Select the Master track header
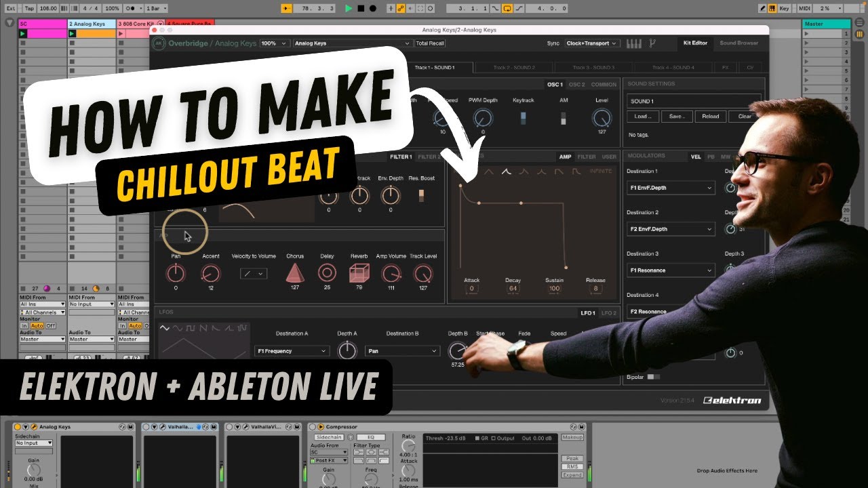 click(826, 24)
